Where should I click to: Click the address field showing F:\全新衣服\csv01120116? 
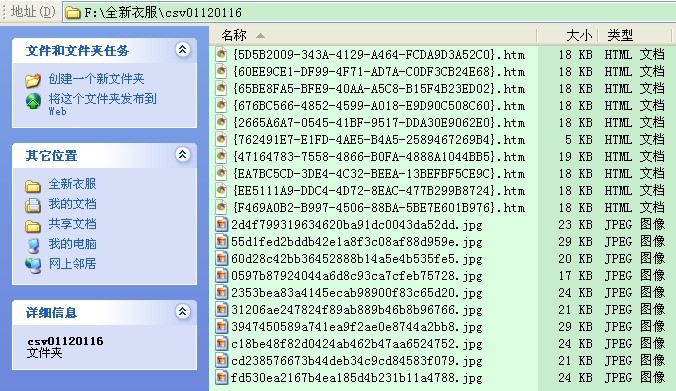click(369, 13)
